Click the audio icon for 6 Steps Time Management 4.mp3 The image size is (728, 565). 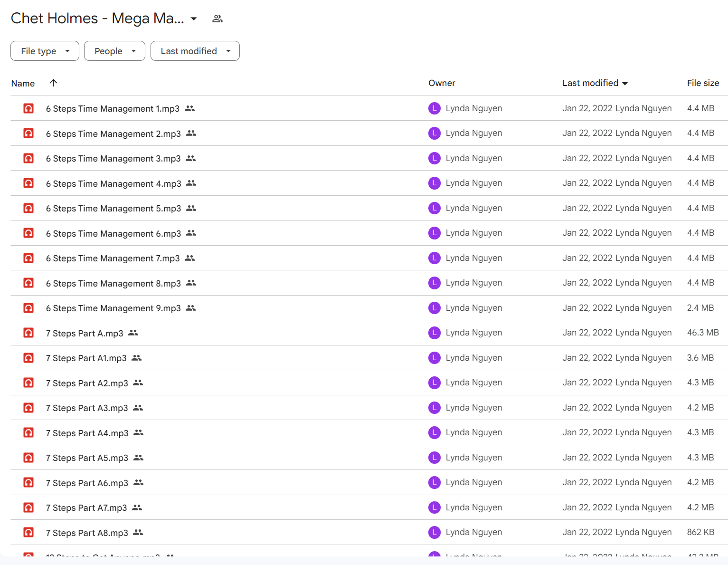(28, 183)
